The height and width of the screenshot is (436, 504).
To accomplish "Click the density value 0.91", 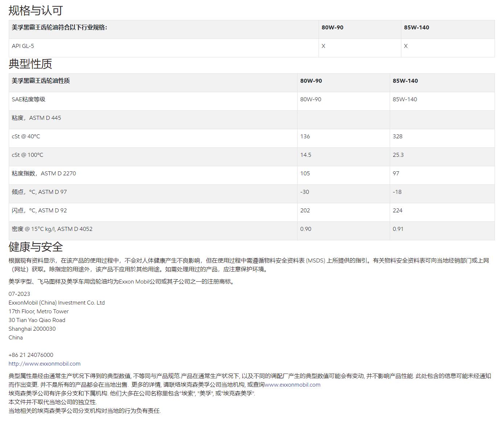I will (x=398, y=229).
